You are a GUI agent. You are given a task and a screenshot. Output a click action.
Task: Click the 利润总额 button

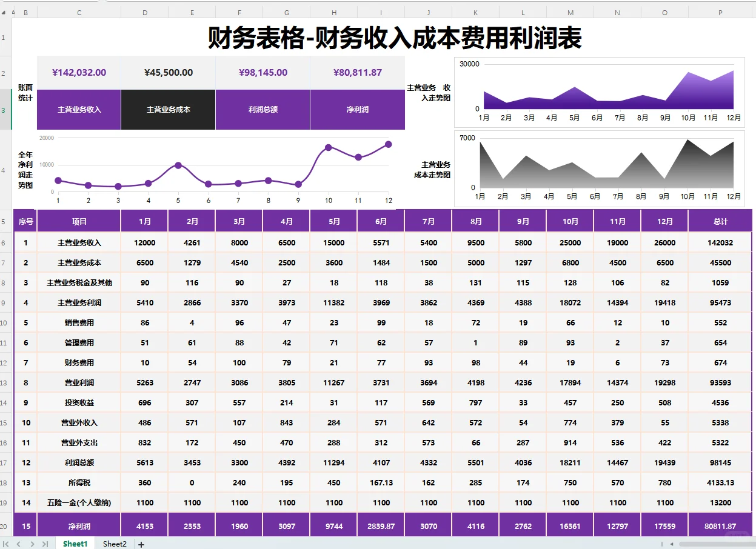click(x=263, y=110)
